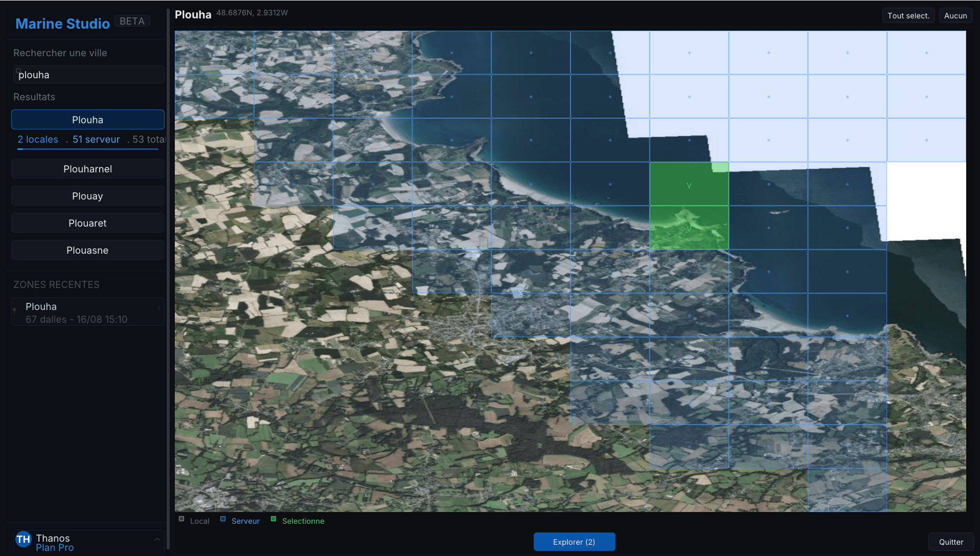The width and height of the screenshot is (980, 556).
Task: Click the 'Selectionne' legend label
Action: [303, 521]
